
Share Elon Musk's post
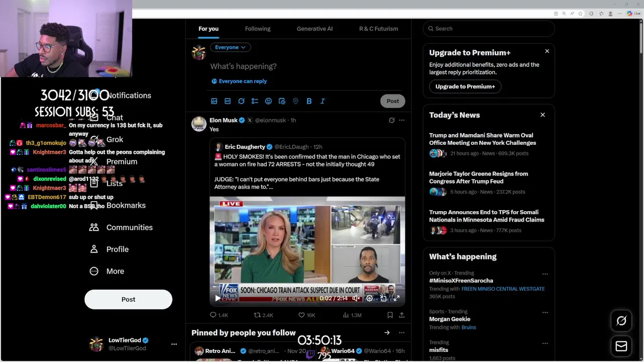401,315
